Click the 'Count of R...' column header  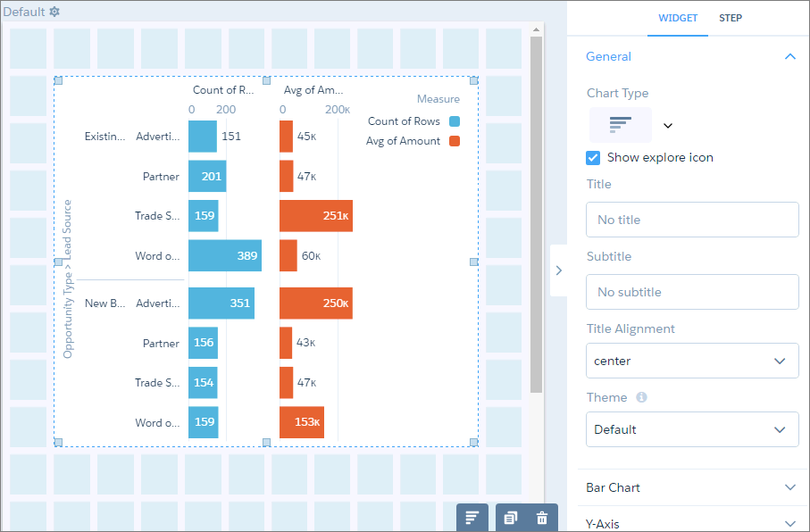(223, 90)
